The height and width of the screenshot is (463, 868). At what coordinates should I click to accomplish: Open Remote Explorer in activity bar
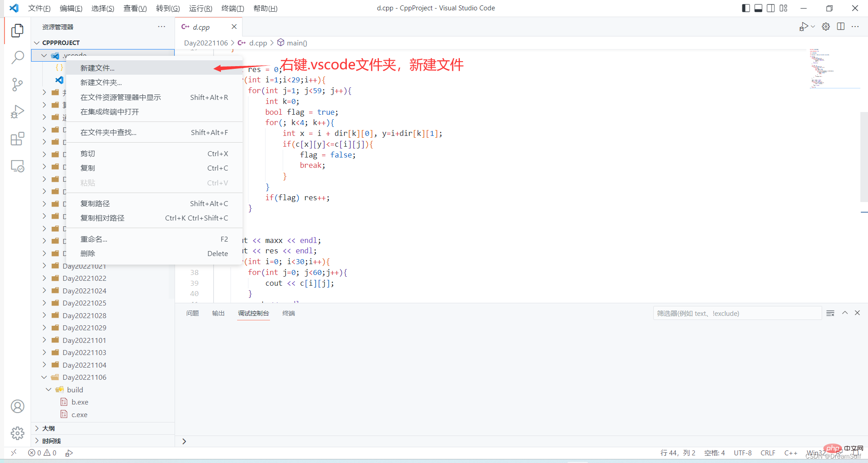(x=18, y=166)
